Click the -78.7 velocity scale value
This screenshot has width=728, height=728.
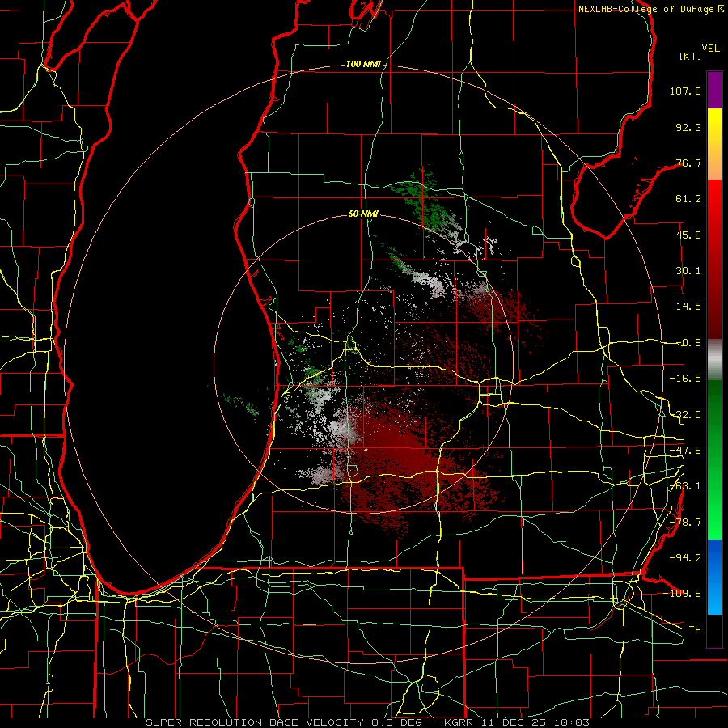pyautogui.click(x=685, y=523)
